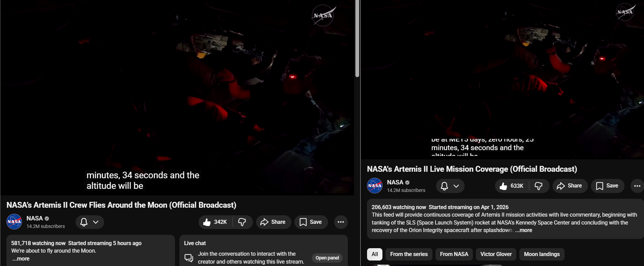Like the Live Mission Coverage video
Screen dimensions: 644x266
(512, 186)
